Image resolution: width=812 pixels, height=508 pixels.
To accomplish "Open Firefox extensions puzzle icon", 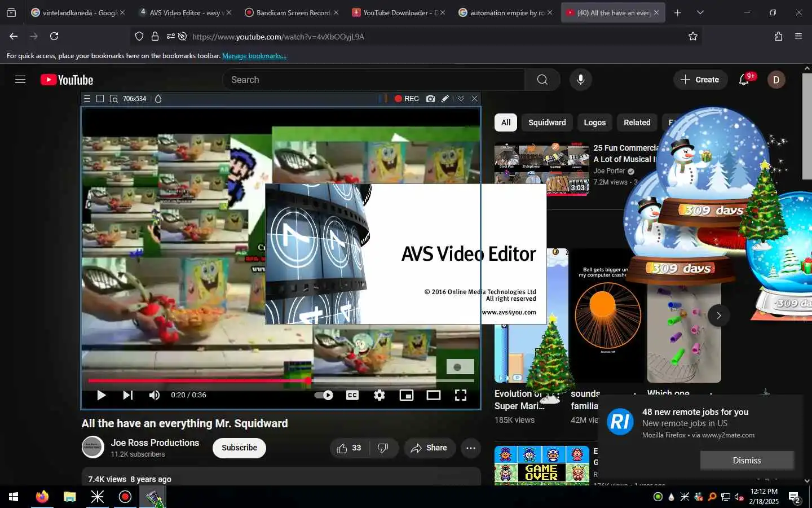I will [778, 36].
